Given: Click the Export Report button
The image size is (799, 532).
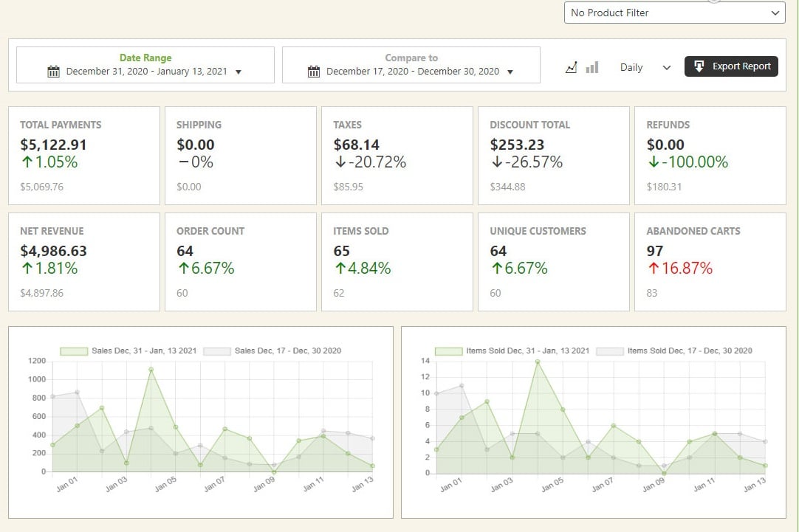Looking at the screenshot, I should click(x=731, y=66).
